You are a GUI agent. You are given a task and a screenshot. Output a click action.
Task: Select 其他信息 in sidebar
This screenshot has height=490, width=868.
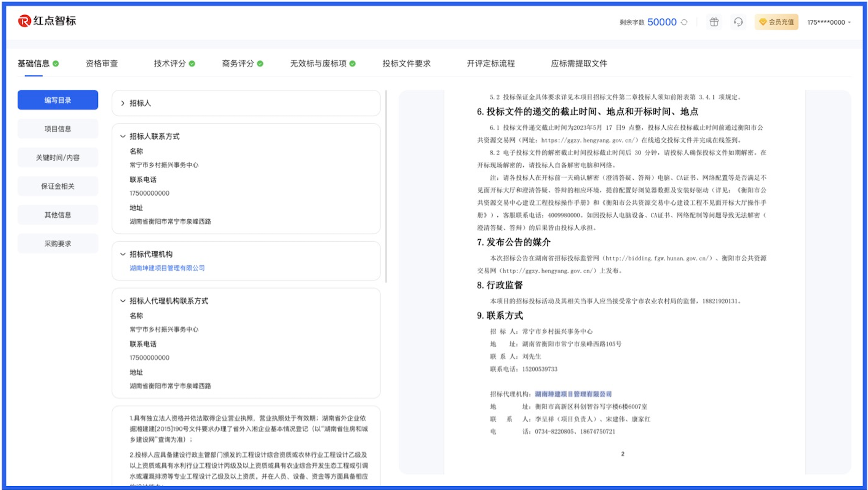58,215
